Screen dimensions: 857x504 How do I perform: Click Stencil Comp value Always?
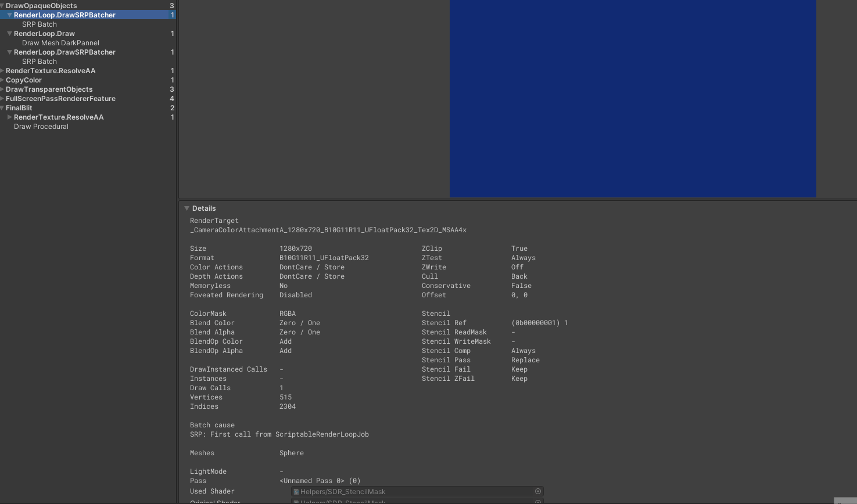(523, 351)
